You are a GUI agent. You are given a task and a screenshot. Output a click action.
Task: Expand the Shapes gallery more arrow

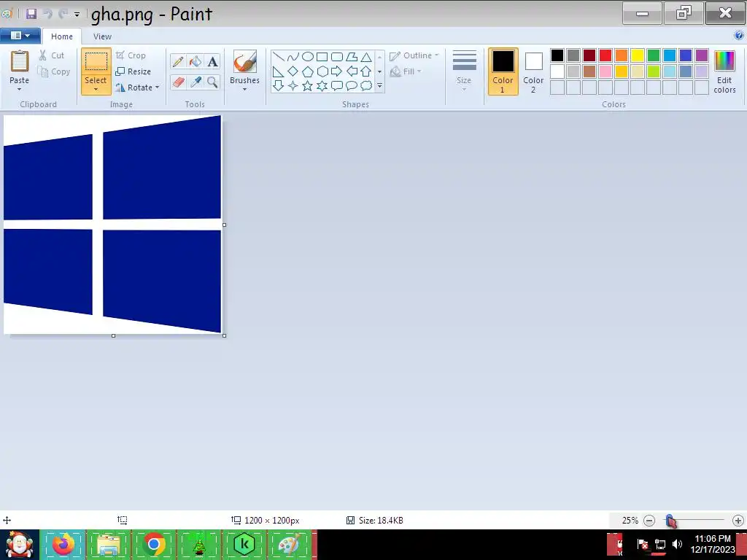point(379,86)
